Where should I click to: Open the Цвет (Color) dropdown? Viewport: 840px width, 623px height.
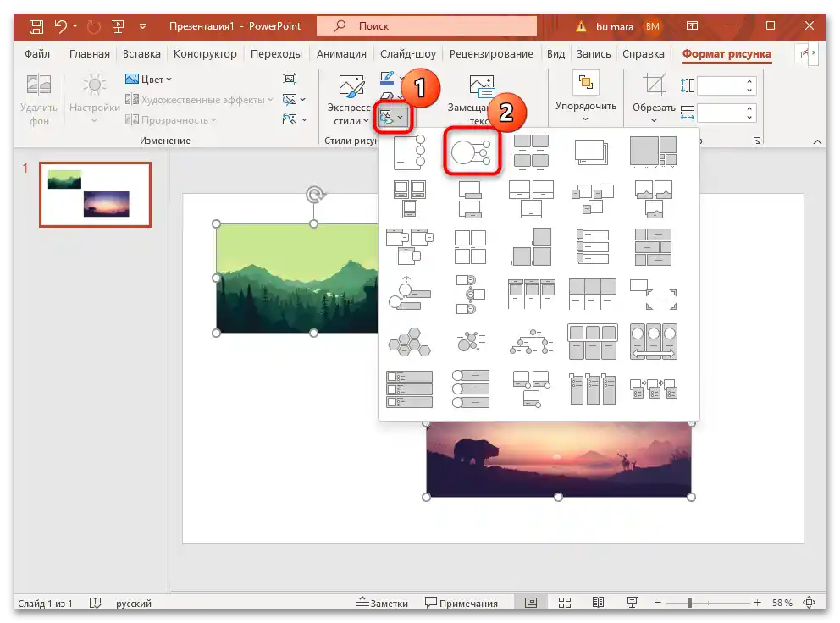149,79
